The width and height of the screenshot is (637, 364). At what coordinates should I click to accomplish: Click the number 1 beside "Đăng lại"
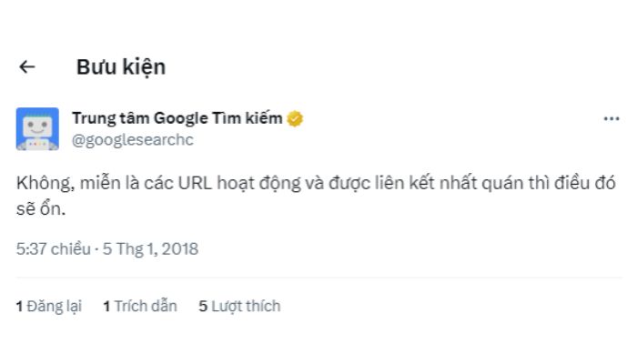[19, 306]
